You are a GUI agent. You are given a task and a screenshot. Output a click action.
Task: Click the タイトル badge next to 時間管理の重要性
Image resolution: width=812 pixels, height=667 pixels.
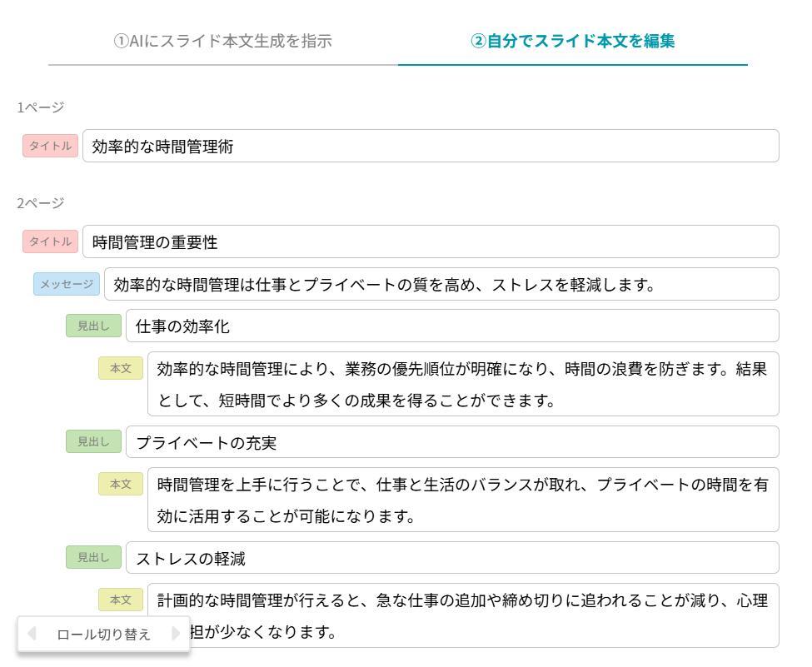pos(49,241)
